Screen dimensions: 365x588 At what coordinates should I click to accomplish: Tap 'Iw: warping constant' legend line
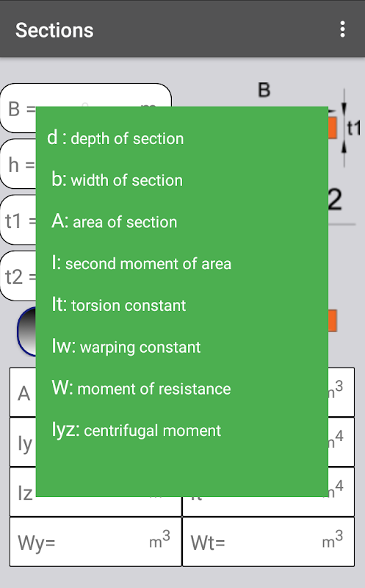coord(126,346)
